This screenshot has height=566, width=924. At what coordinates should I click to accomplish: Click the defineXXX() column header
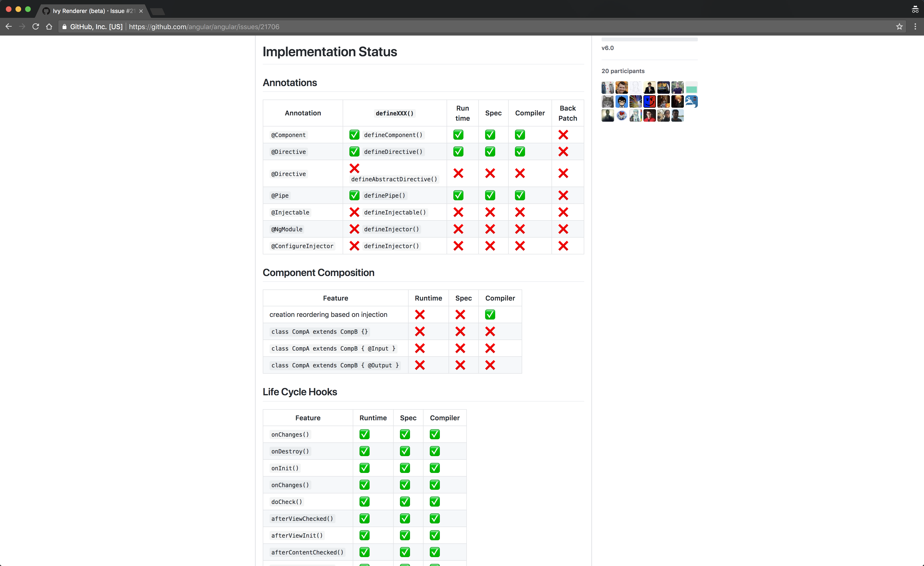click(x=394, y=113)
